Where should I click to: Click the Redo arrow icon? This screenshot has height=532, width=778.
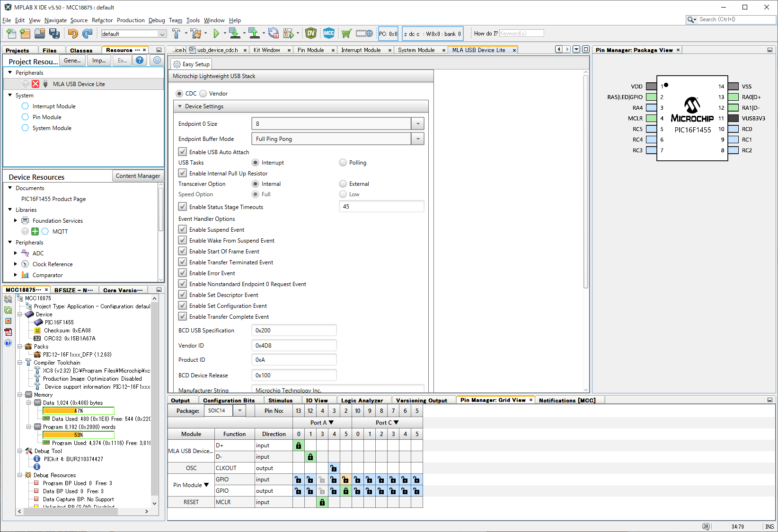click(x=88, y=34)
